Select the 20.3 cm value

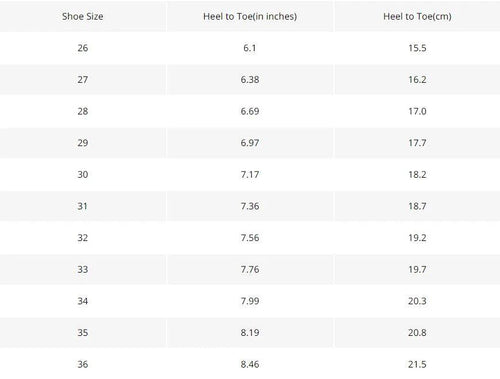click(417, 301)
